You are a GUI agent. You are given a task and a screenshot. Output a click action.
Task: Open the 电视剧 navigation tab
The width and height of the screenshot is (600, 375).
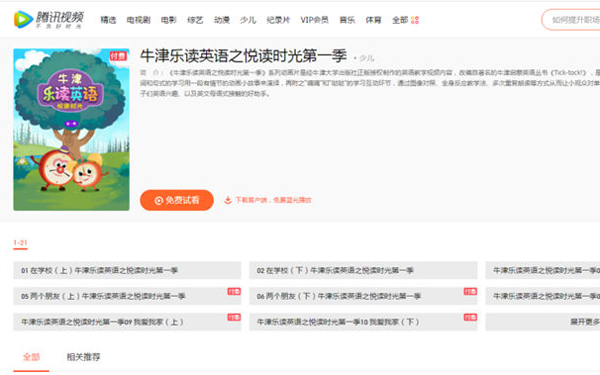tap(139, 20)
